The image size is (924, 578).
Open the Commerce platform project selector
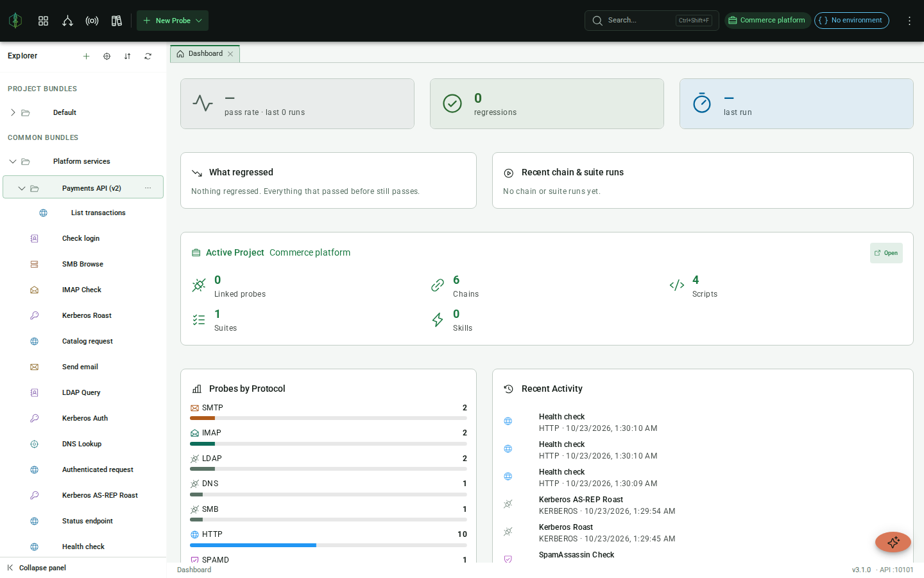[767, 21]
